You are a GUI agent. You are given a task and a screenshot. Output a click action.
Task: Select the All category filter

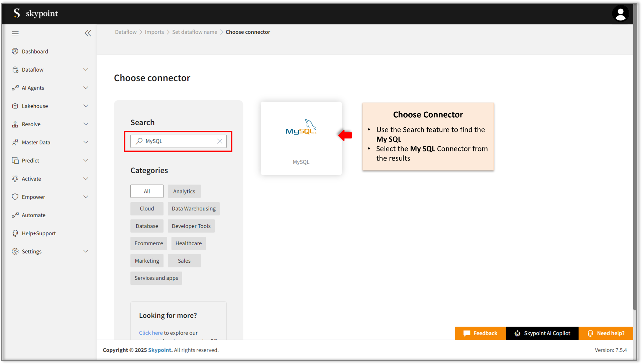click(x=147, y=192)
